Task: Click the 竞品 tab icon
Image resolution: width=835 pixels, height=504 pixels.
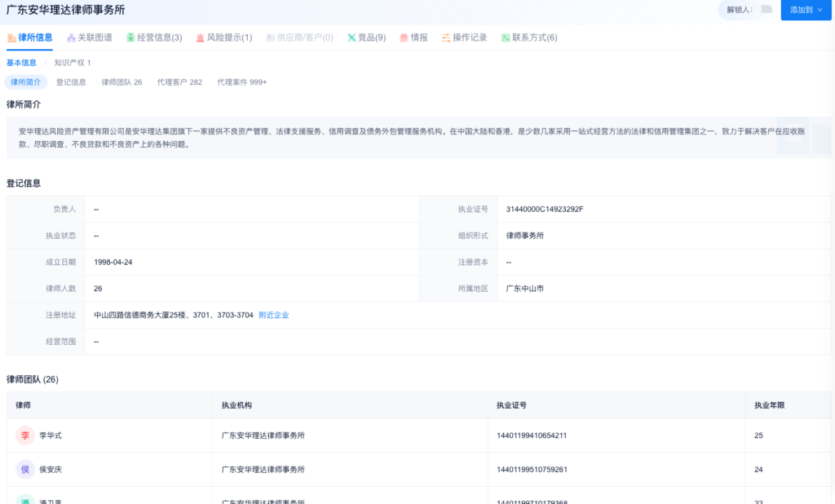Action: [x=351, y=38]
